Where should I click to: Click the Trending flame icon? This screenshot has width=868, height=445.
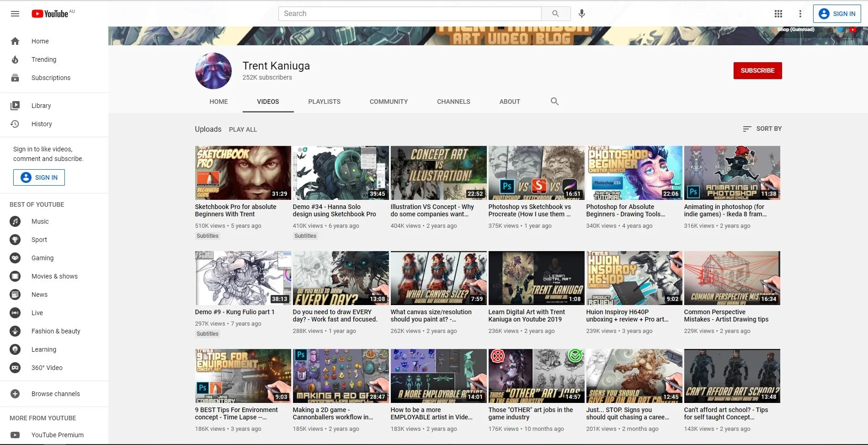click(x=15, y=59)
